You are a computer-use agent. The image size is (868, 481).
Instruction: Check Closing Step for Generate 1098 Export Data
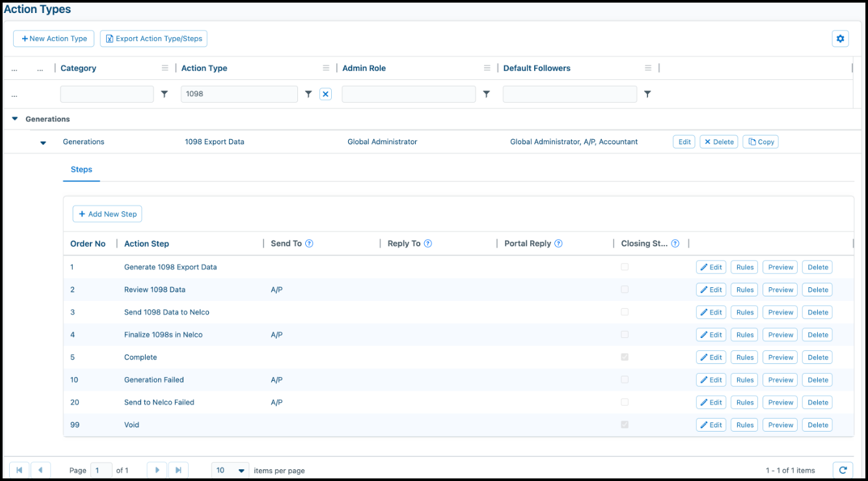pyautogui.click(x=625, y=266)
